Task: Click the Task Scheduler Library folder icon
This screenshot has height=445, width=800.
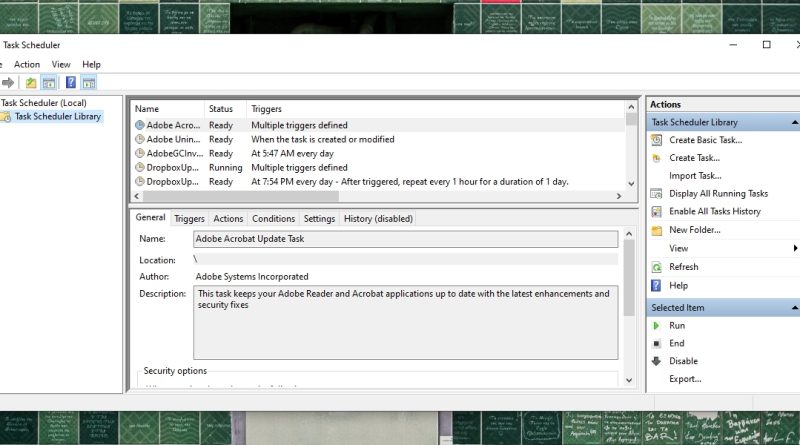Action: coord(6,117)
